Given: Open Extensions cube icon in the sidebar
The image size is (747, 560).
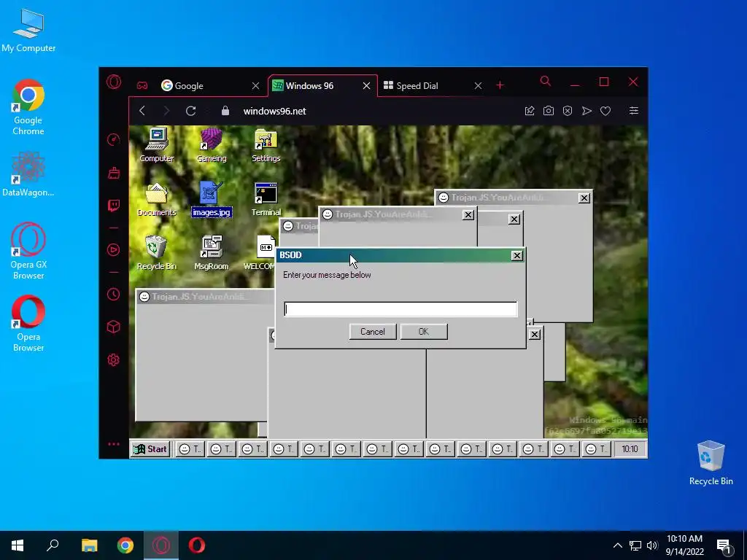Looking at the screenshot, I should [113, 327].
